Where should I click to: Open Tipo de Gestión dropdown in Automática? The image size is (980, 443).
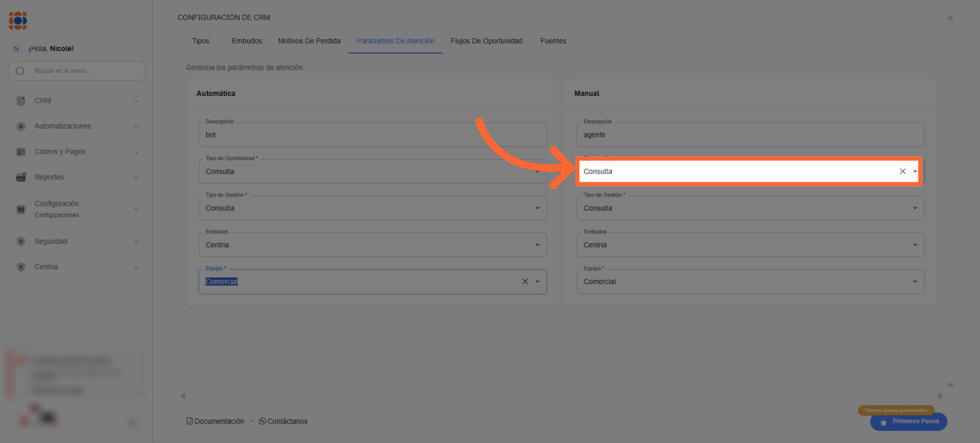click(x=537, y=208)
